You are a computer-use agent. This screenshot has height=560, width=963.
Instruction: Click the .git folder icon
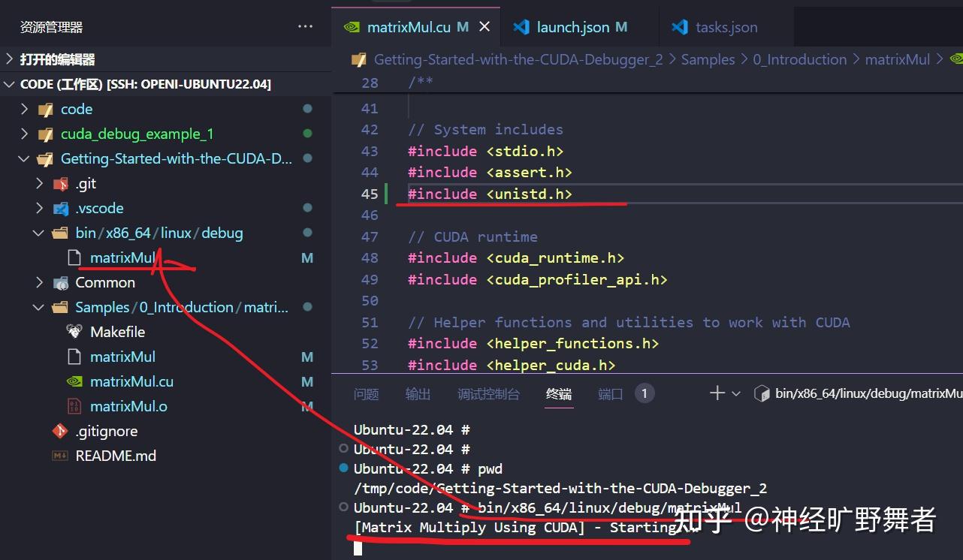pos(59,183)
